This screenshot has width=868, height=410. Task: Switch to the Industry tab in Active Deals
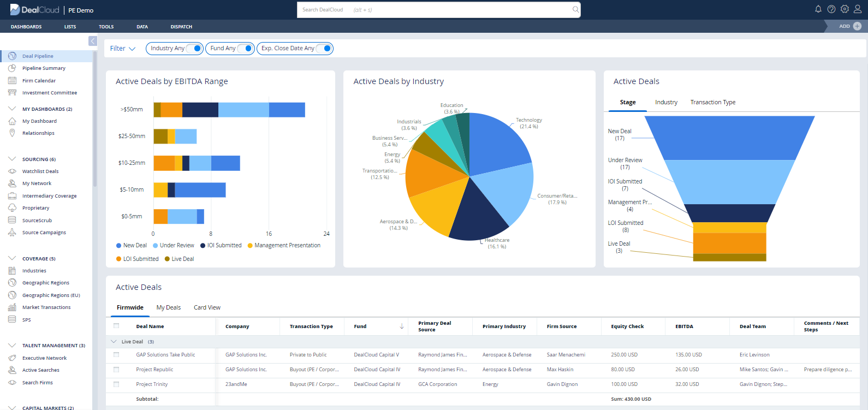666,102
